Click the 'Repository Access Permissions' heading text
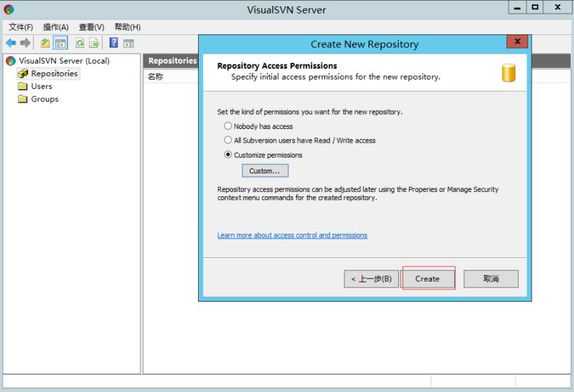574x392 pixels. pos(277,66)
